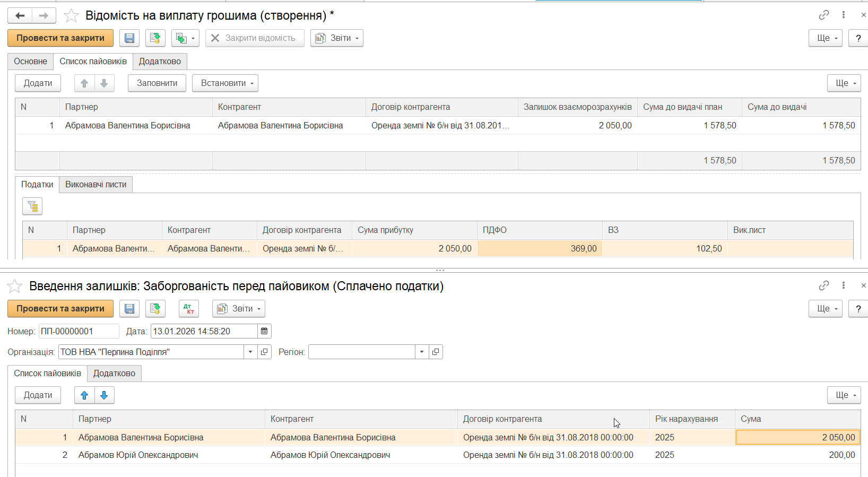Open the create-based-on icon menu in the Відомість toolbar

click(185, 38)
